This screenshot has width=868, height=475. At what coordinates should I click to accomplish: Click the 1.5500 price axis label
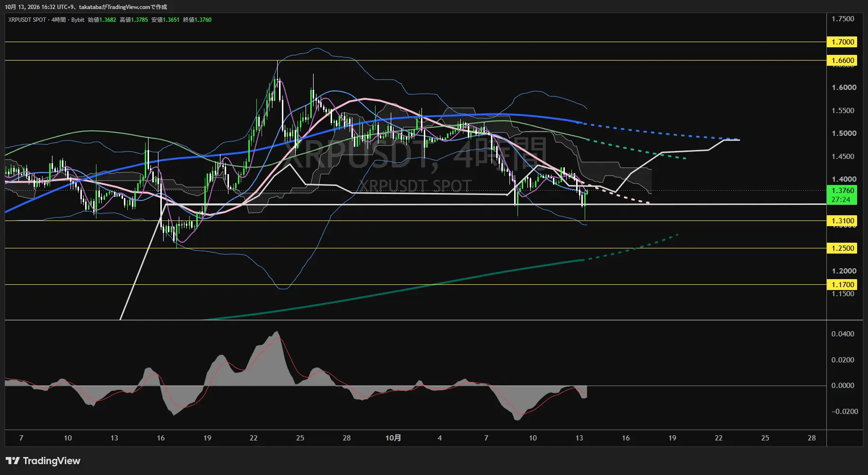click(843, 111)
